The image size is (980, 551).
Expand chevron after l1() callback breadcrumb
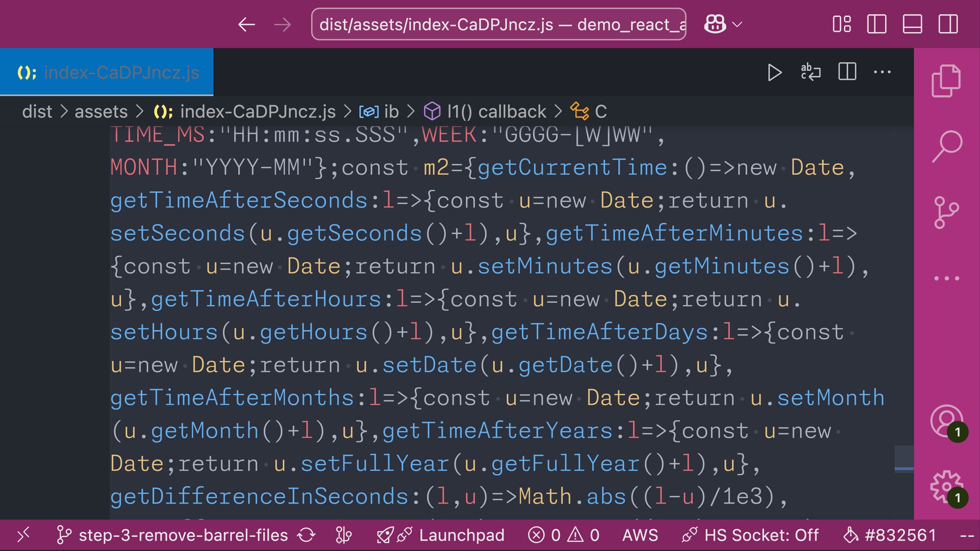tap(558, 112)
